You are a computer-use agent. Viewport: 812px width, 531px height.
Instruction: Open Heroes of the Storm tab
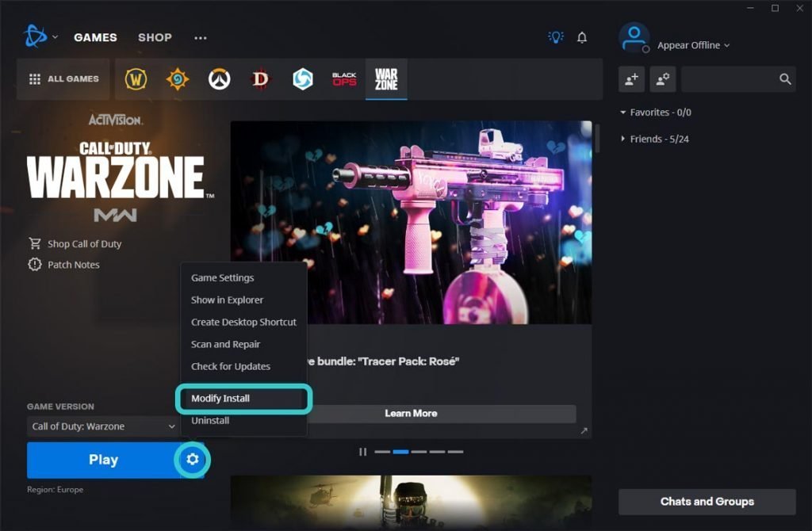point(302,79)
